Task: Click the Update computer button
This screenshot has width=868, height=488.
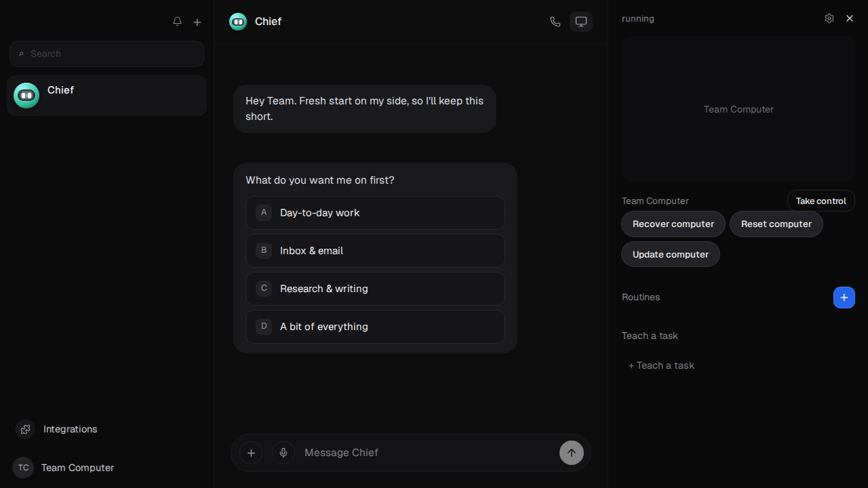Action: [x=671, y=254]
